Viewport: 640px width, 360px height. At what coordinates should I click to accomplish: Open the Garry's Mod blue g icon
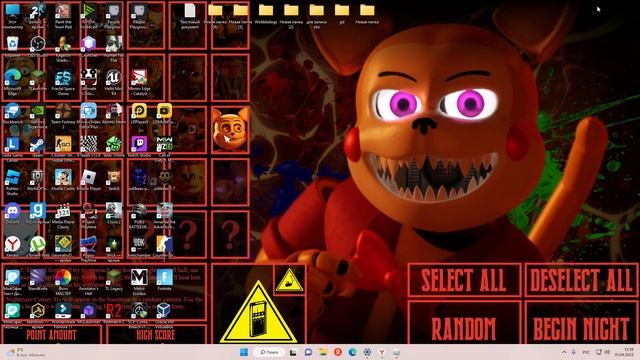coord(38,211)
